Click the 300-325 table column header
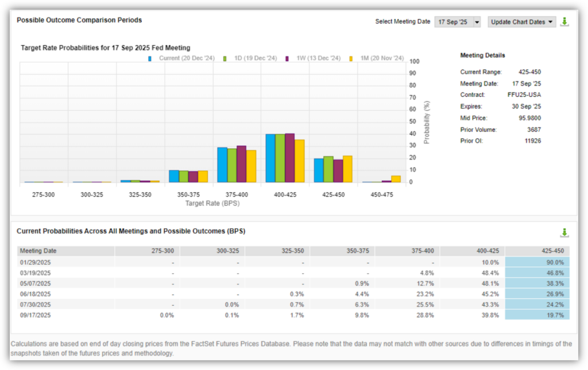 point(212,251)
